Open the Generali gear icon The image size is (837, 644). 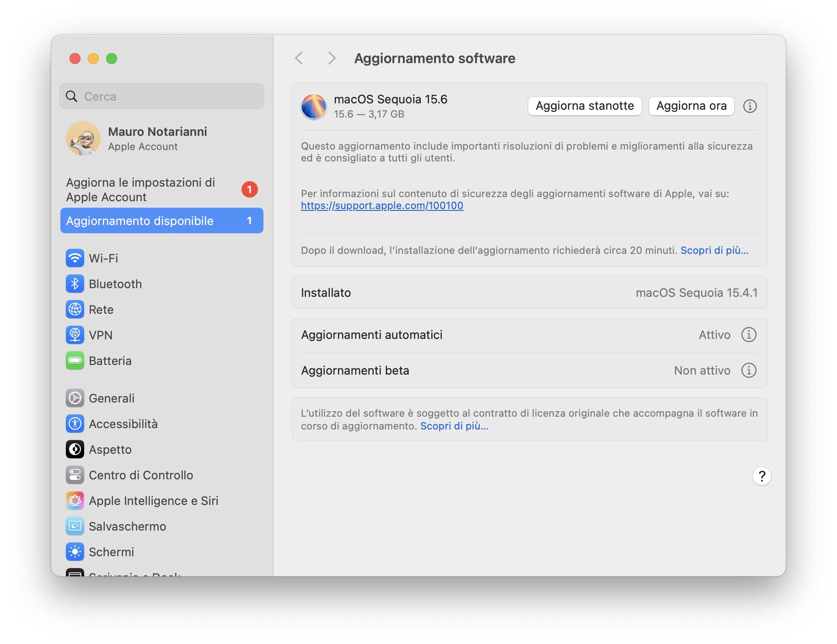pos(75,398)
